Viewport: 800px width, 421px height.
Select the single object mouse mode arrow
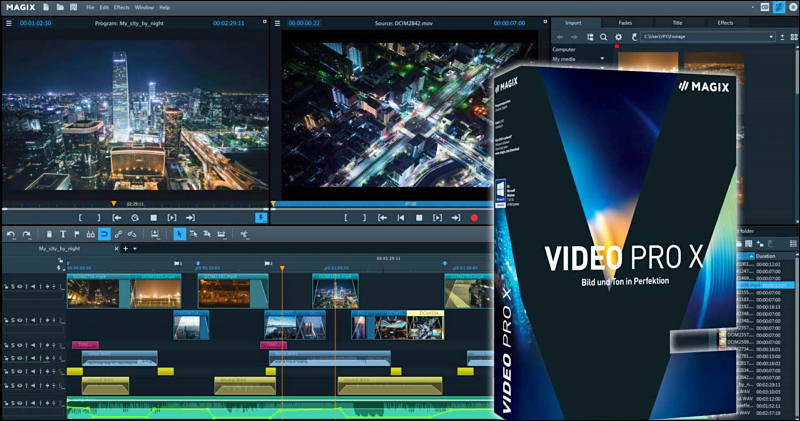click(x=179, y=234)
